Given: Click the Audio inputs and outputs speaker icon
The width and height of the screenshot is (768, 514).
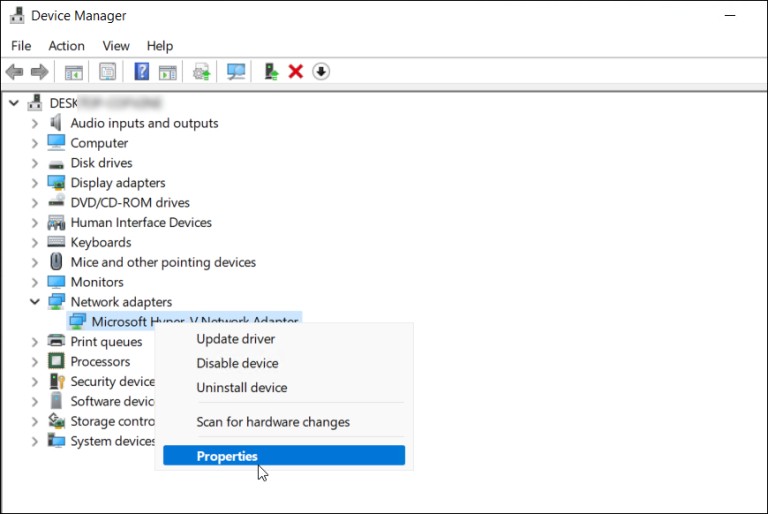Looking at the screenshot, I should click(x=56, y=122).
